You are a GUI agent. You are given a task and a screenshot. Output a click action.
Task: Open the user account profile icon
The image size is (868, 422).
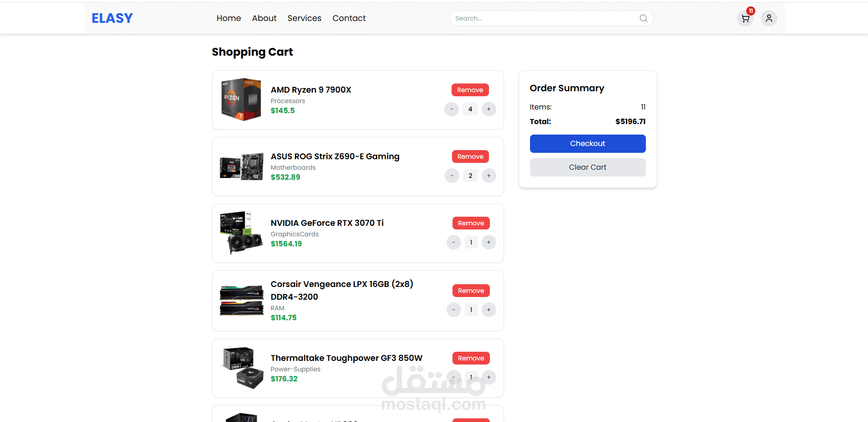click(x=769, y=18)
